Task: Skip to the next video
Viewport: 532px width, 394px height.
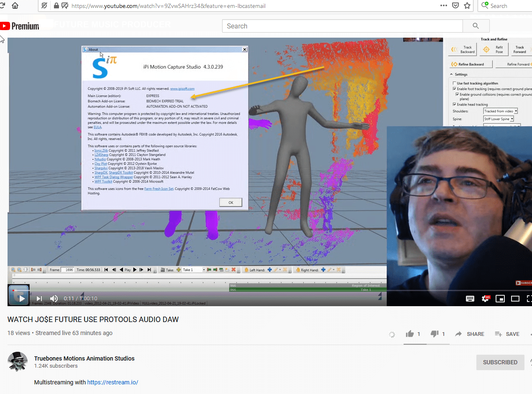Action: coord(39,299)
